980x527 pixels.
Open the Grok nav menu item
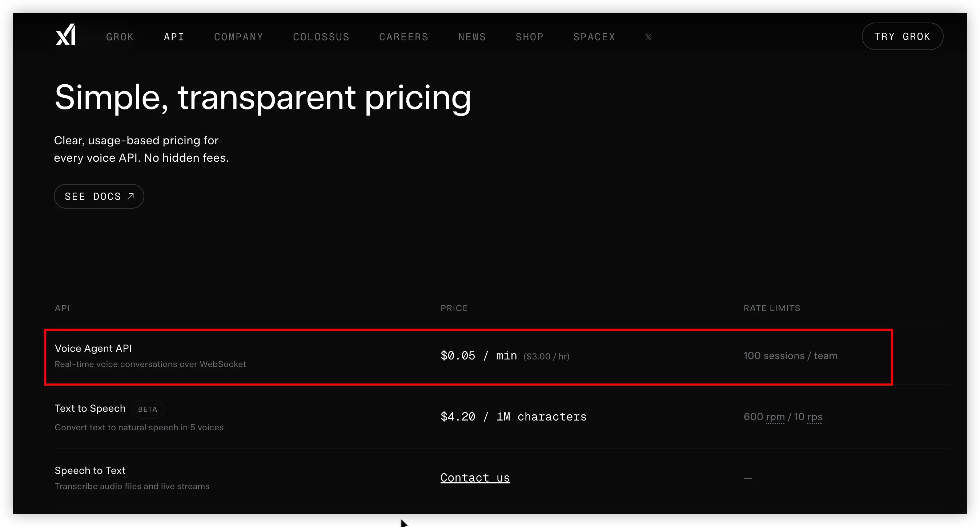click(120, 37)
